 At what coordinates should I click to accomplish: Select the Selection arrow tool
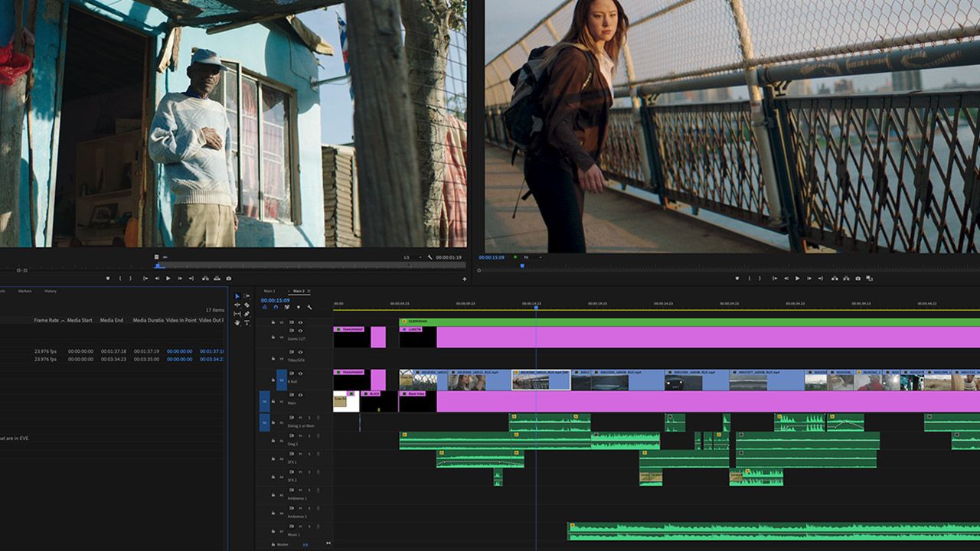coord(237,296)
